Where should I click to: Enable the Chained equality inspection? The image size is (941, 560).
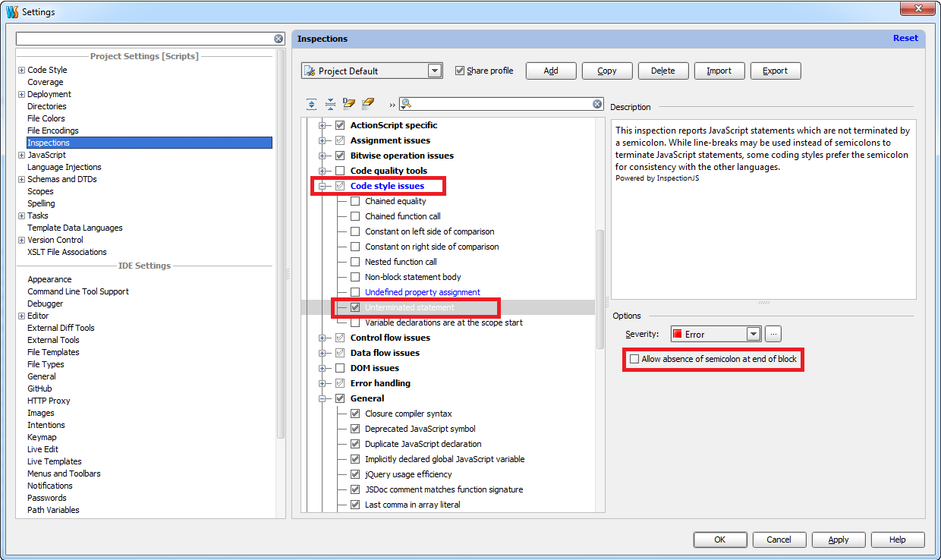355,201
